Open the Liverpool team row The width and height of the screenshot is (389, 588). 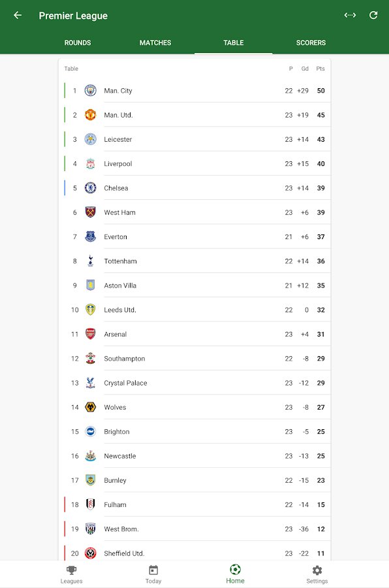click(194, 164)
